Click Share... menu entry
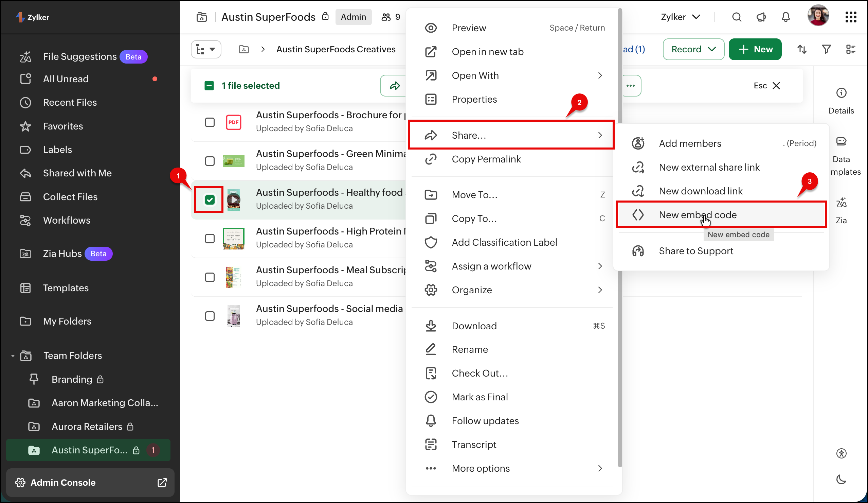This screenshot has height=503, width=868. (511, 135)
